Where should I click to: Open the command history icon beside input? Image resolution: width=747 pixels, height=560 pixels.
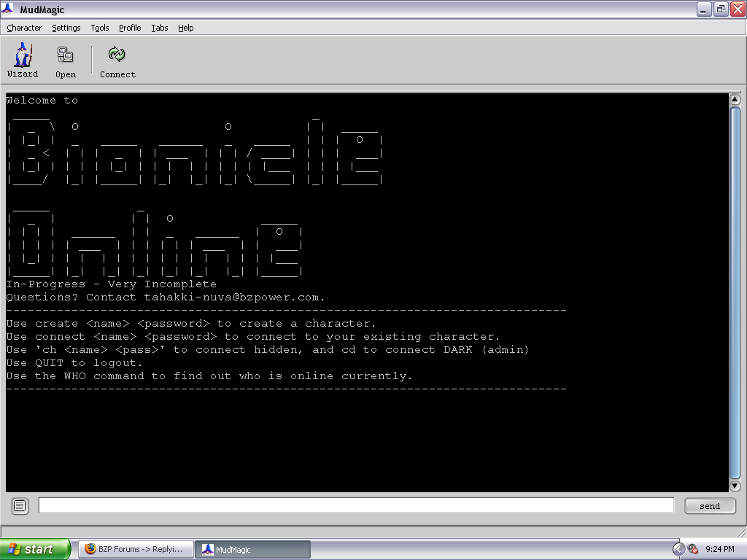[20, 506]
